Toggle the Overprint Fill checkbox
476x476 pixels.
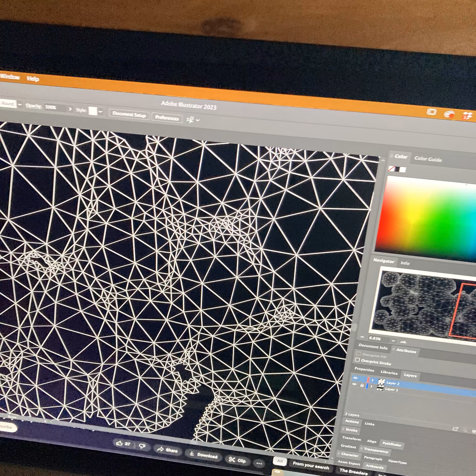pyautogui.click(x=358, y=354)
